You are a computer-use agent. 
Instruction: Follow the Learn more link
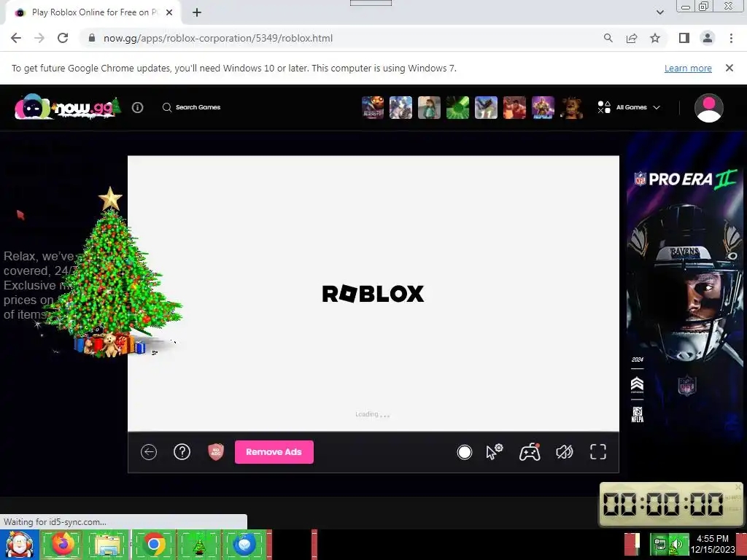(x=688, y=68)
